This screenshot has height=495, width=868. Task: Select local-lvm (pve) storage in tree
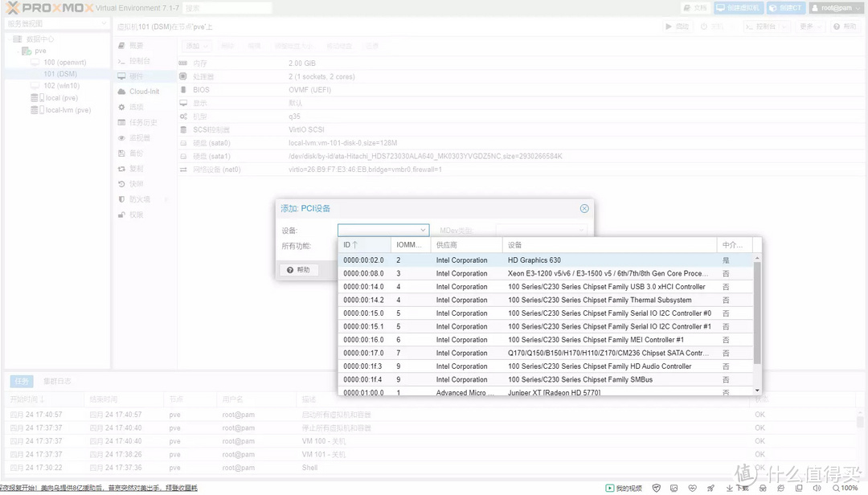[x=68, y=110]
